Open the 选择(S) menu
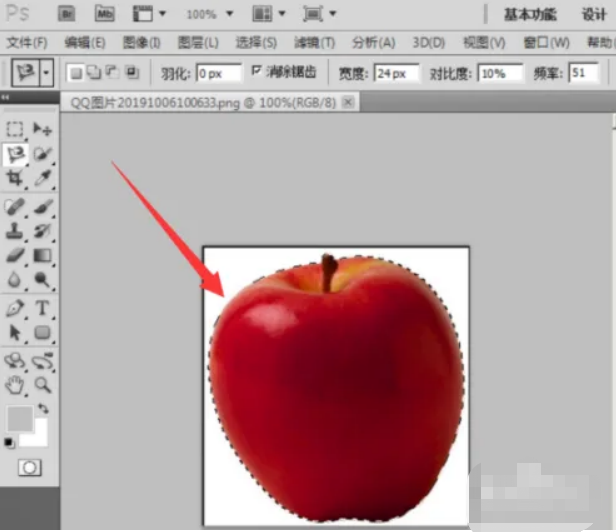 point(256,42)
